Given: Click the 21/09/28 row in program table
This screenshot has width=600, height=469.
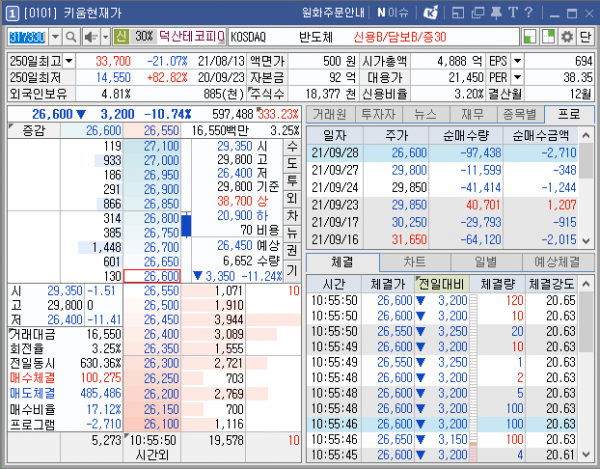Looking at the screenshot, I should click(x=443, y=153).
